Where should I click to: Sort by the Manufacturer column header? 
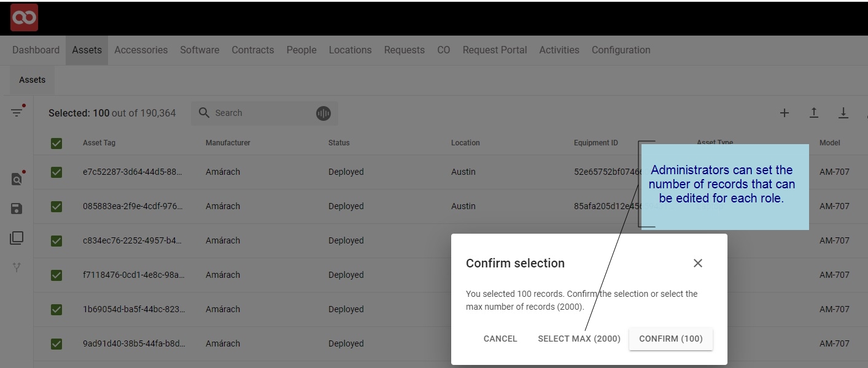[x=228, y=143]
